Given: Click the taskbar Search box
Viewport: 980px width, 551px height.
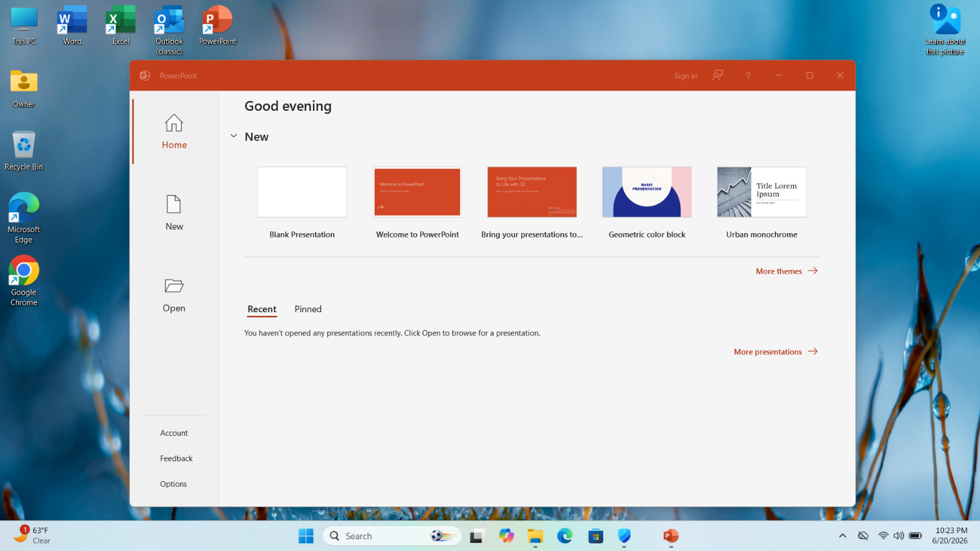Looking at the screenshot, I should click(392, 536).
